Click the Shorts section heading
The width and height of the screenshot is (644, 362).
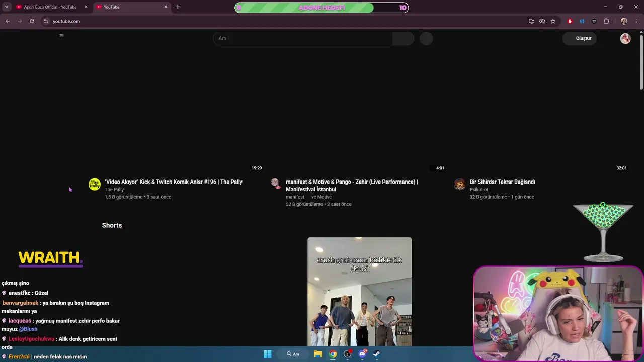[x=112, y=225]
